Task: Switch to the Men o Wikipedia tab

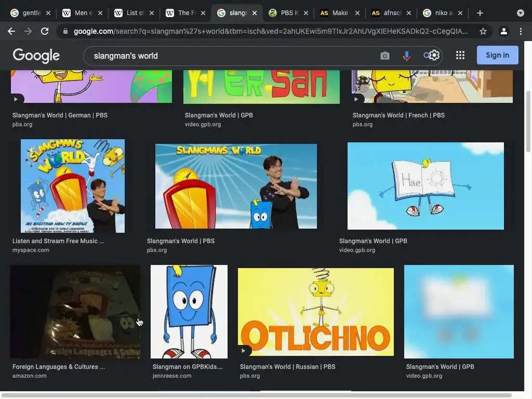Action: tap(83, 13)
